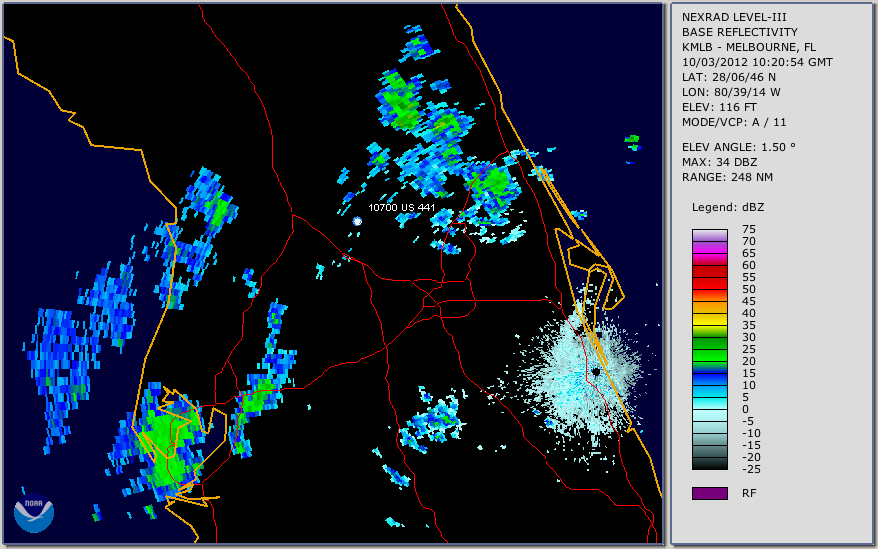This screenshot has width=878, height=549.
Task: Click the -25 value on the legend
Action: pyautogui.click(x=751, y=469)
